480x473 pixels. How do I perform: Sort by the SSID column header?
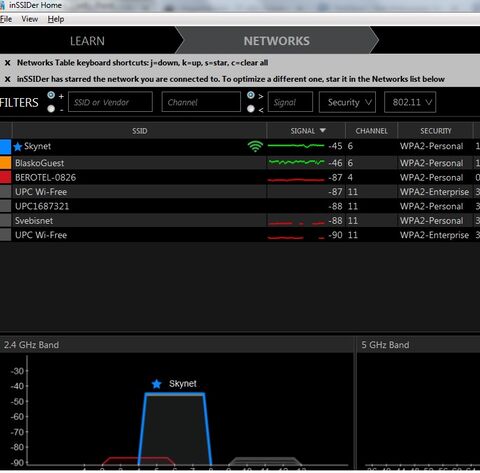139,131
